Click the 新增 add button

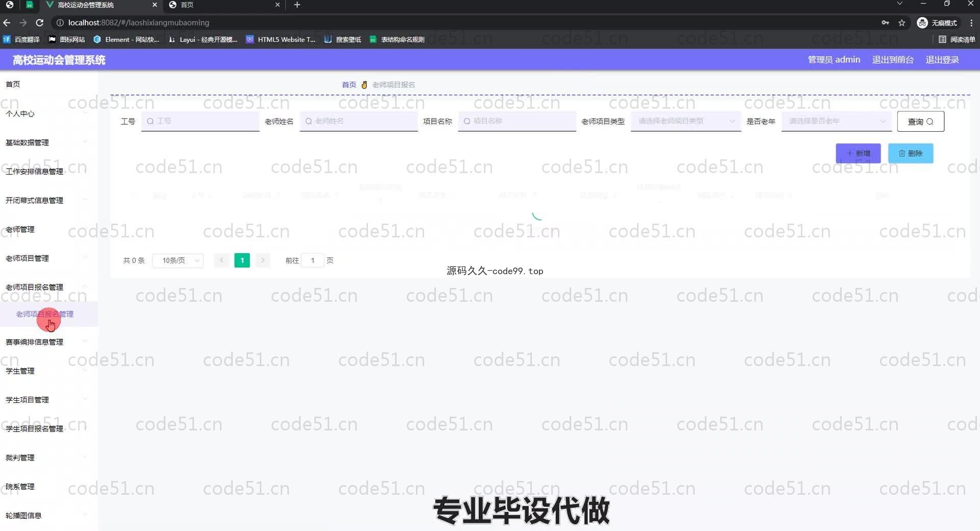[858, 153]
